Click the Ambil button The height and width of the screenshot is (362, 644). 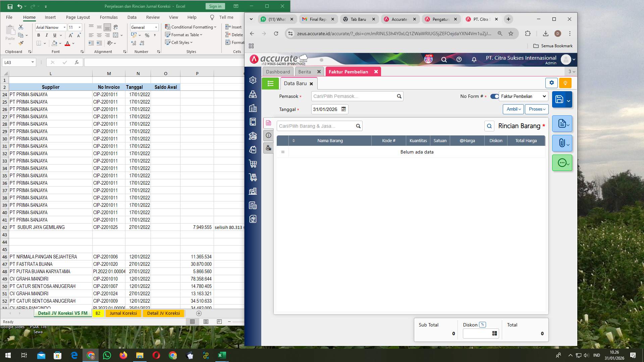[x=513, y=109]
